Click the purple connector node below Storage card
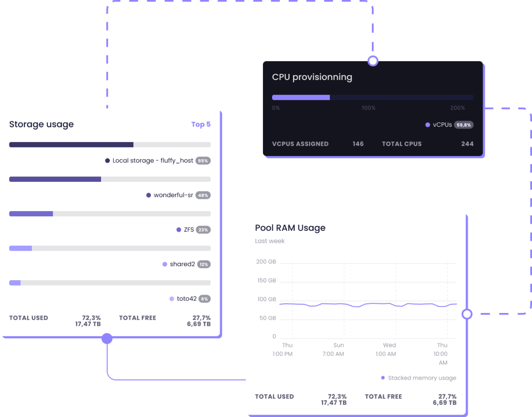532x417 pixels. (x=107, y=339)
